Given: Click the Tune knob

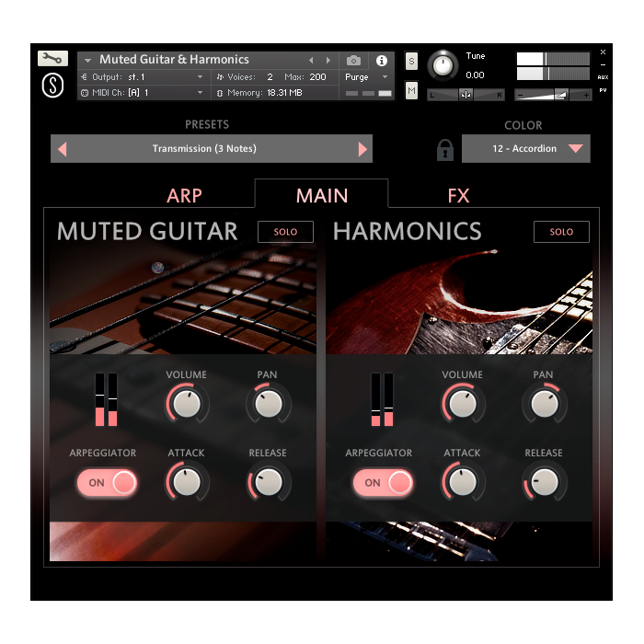Looking at the screenshot, I should coord(443,65).
